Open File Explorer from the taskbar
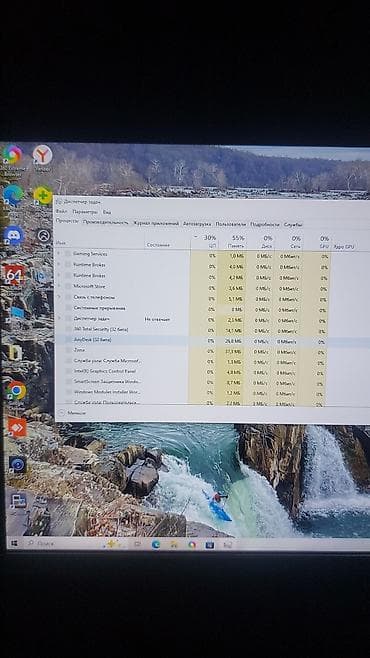370x658 pixels. [174, 545]
